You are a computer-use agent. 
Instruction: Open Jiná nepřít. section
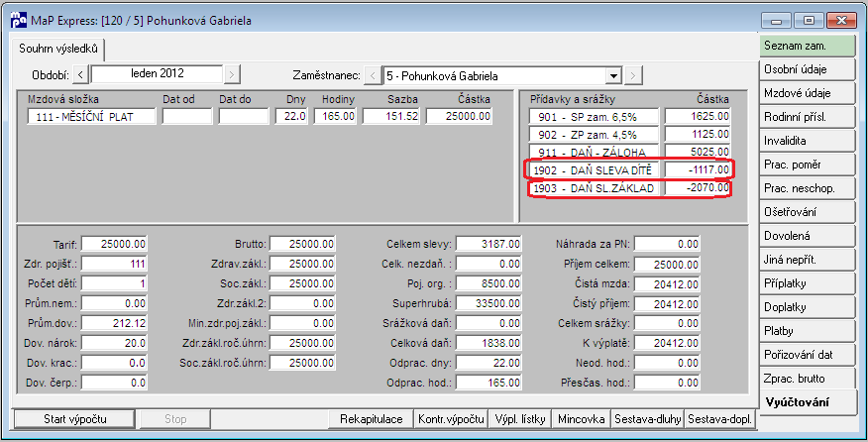pyautogui.click(x=808, y=260)
